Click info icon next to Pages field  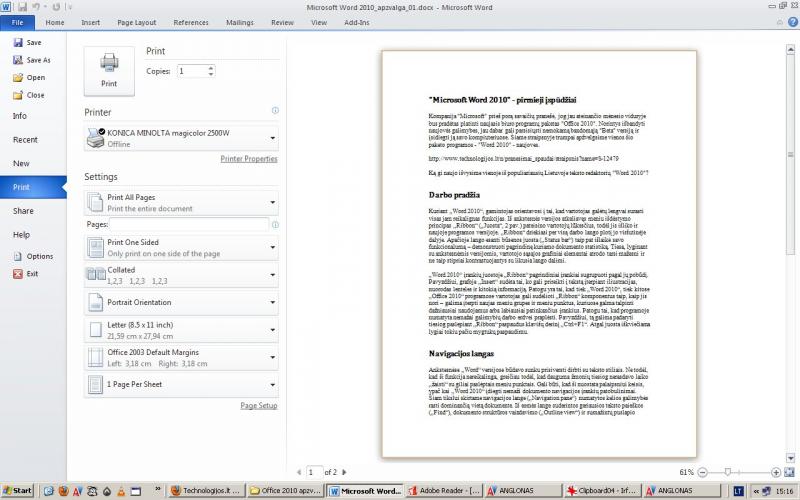(275, 224)
